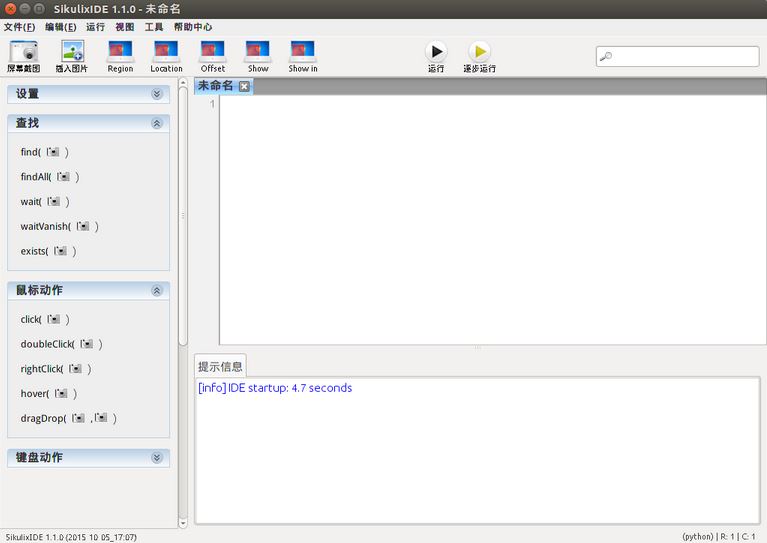Viewport: 767px width, 543px height.
Task: Open the 视图 menu
Action: (125, 27)
